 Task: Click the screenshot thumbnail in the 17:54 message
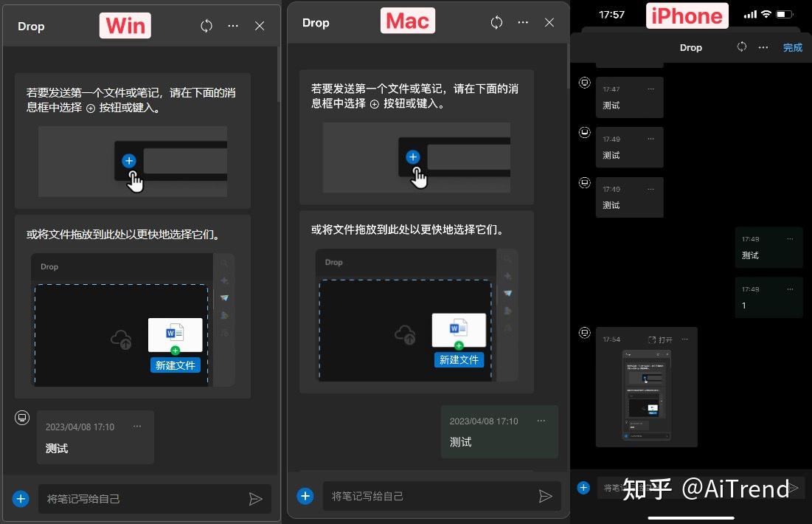tap(646, 395)
